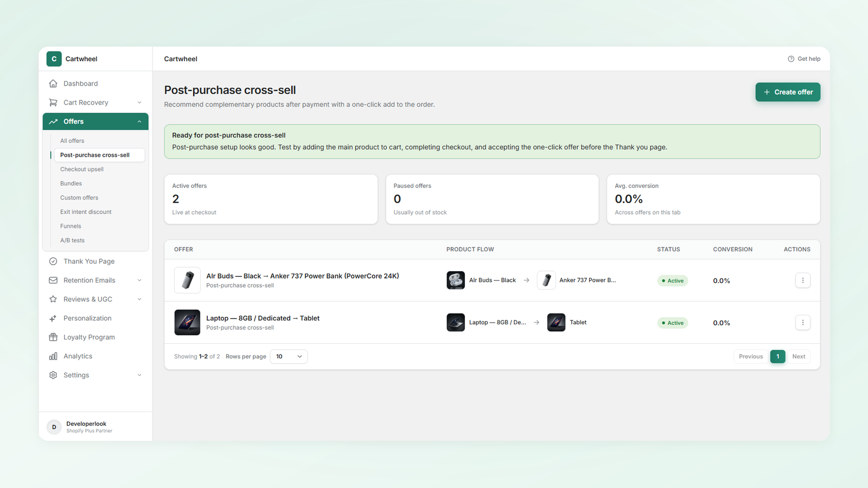The height and width of the screenshot is (488, 868).
Task: Click the Next pagination button
Action: click(x=799, y=356)
